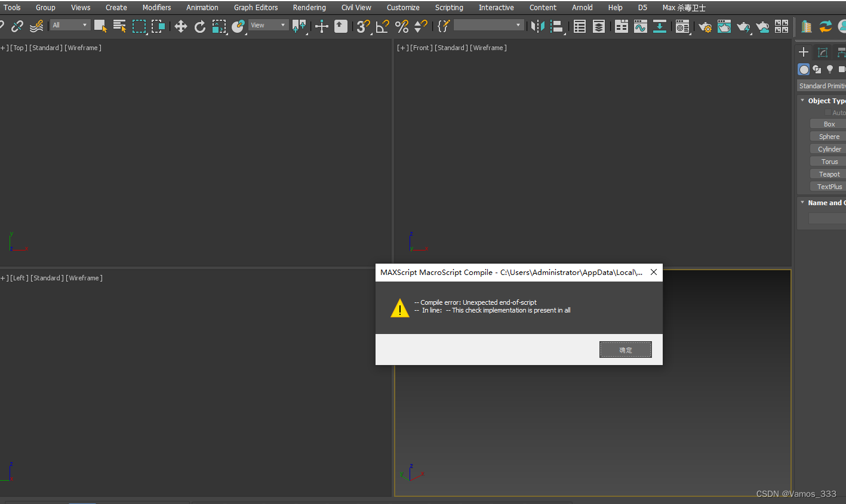Image resolution: width=846 pixels, height=504 pixels.
Task: Toggle Angle Snap on
Action: point(382,26)
